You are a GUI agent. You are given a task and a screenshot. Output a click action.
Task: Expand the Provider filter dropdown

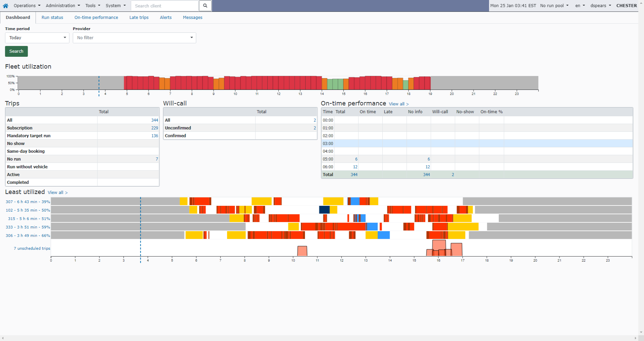(134, 38)
